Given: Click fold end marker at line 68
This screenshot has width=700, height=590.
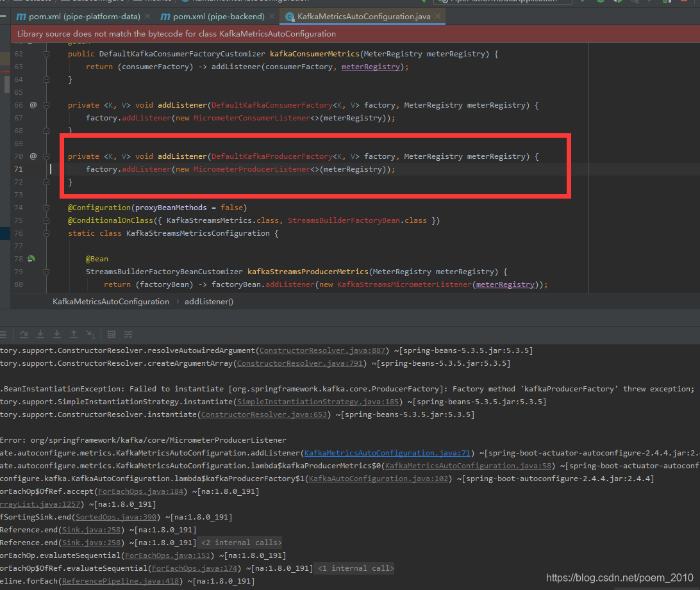Looking at the screenshot, I should pos(46,131).
